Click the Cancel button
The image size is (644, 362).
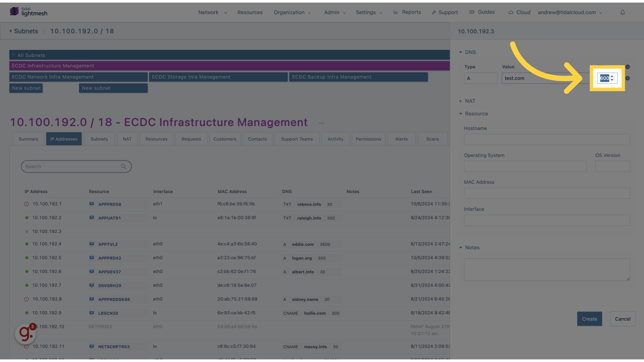(623, 319)
